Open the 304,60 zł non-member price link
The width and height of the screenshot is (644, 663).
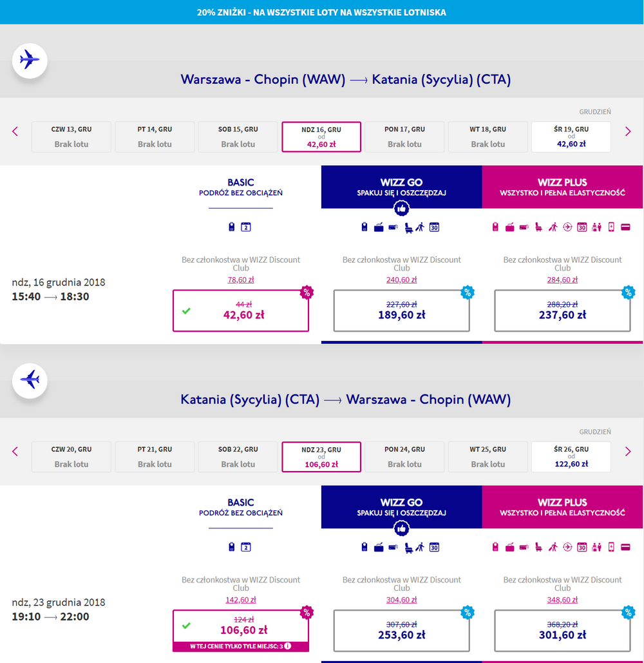point(401,600)
